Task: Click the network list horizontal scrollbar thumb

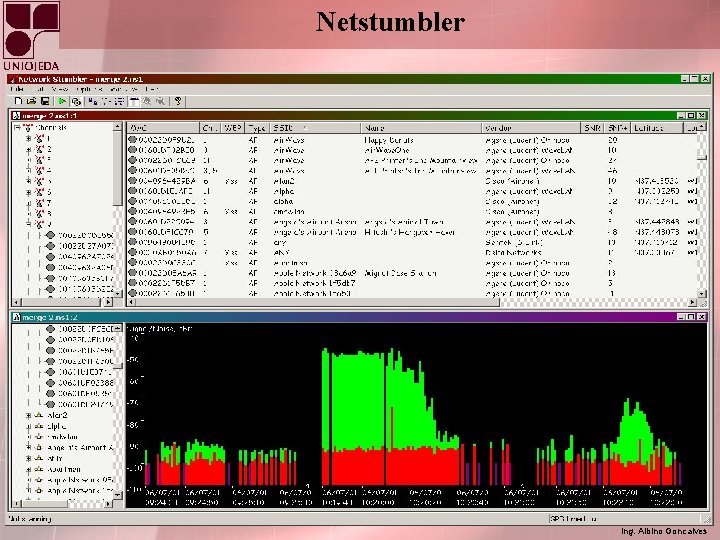Action: click(317, 302)
